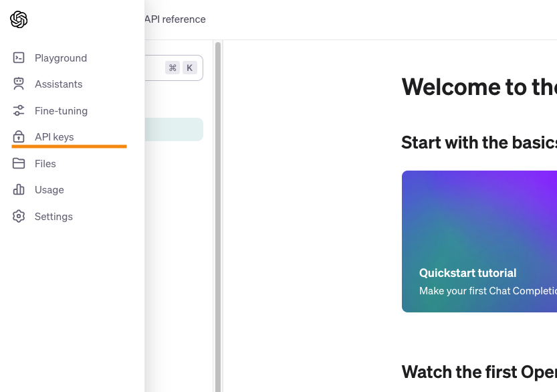Click the Fine-tuning sliders icon
557x392 pixels.
[x=19, y=110]
